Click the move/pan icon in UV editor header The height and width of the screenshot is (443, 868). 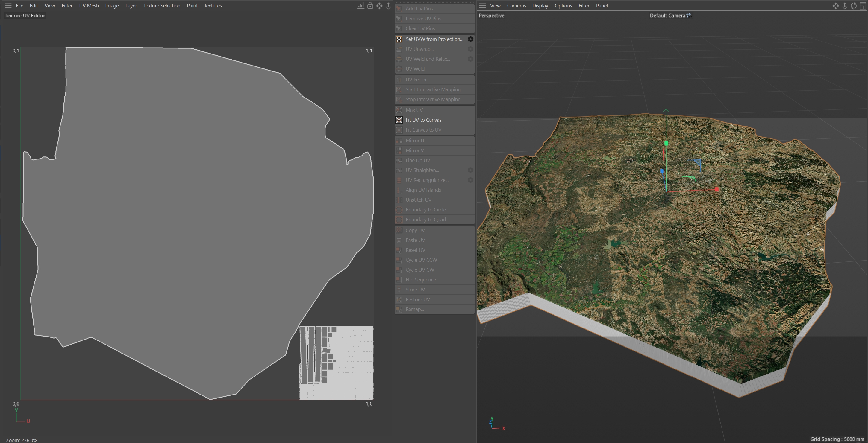(379, 6)
